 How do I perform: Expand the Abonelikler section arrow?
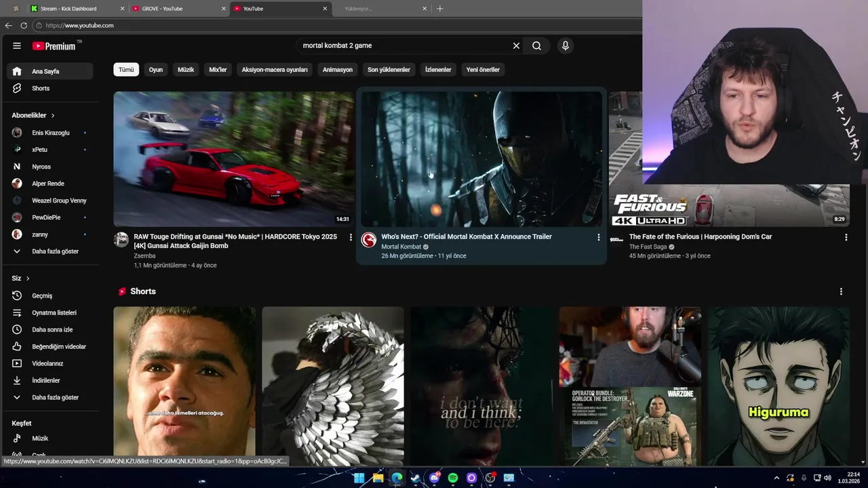tap(53, 116)
